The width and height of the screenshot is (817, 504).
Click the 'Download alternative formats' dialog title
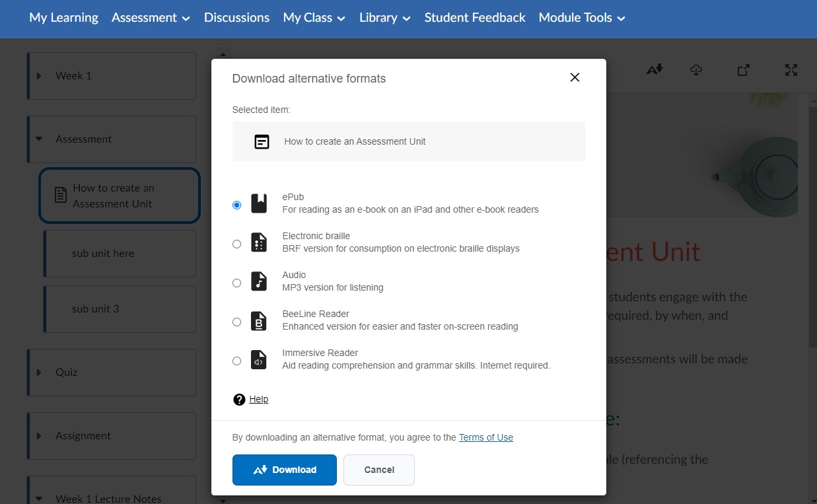[x=309, y=79]
